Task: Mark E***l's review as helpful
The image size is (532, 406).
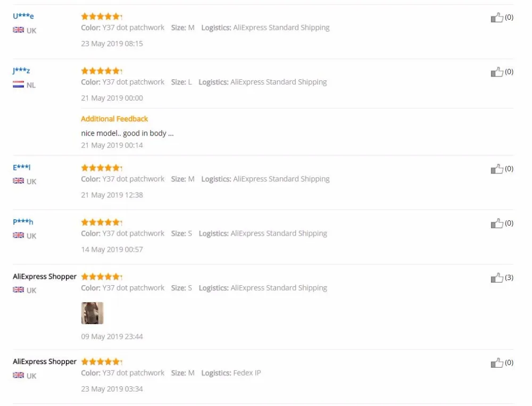Action: pos(497,169)
